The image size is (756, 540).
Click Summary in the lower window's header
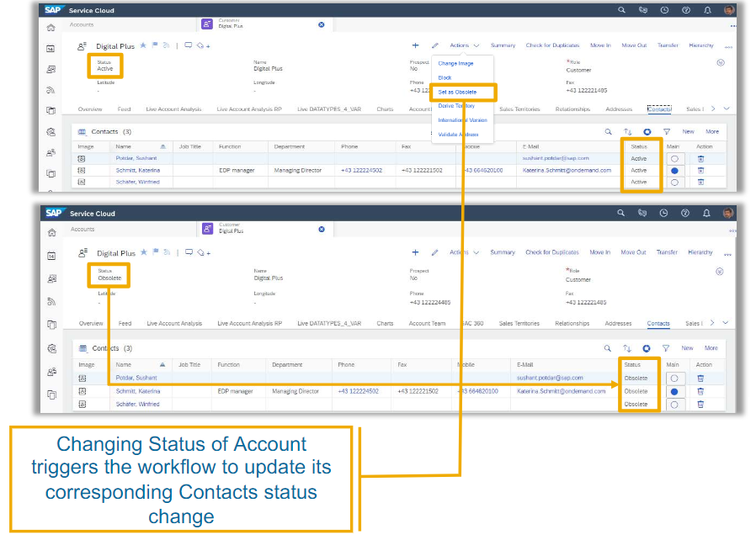click(x=503, y=252)
